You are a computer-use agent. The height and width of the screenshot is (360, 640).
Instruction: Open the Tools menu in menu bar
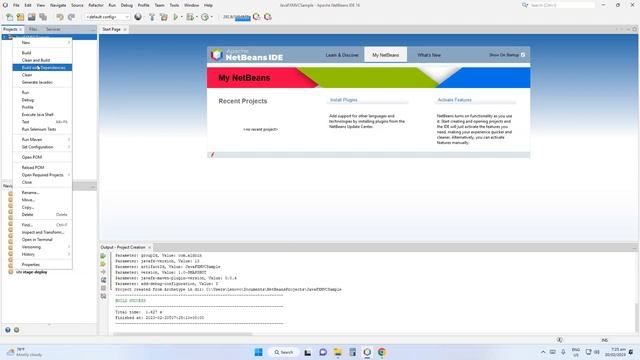(x=174, y=5)
